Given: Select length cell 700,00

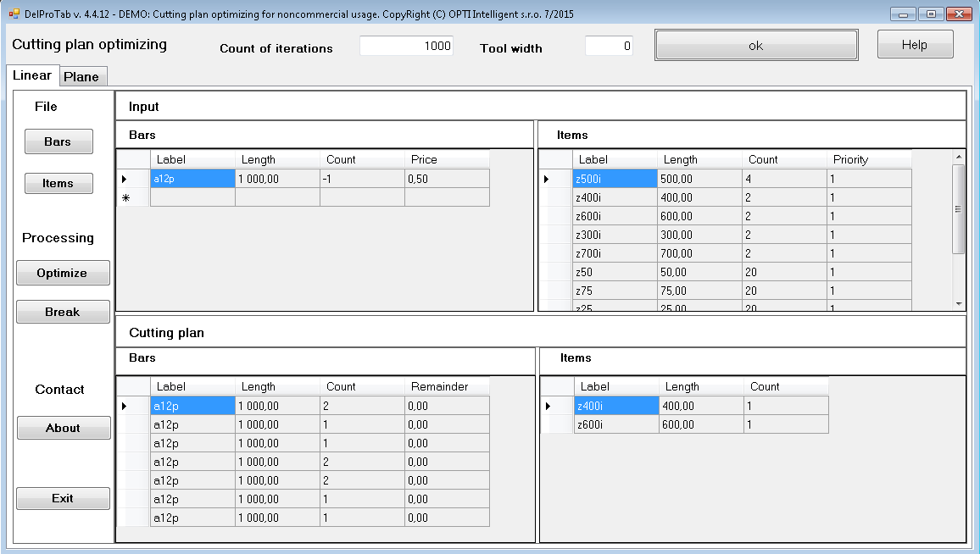Looking at the screenshot, I should click(x=700, y=253).
